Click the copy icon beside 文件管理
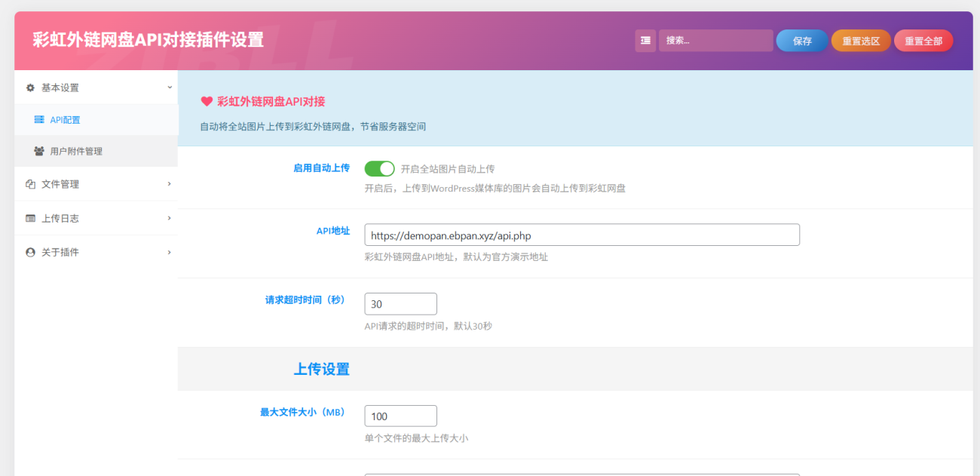Image resolution: width=980 pixels, height=476 pixels. coord(29,184)
